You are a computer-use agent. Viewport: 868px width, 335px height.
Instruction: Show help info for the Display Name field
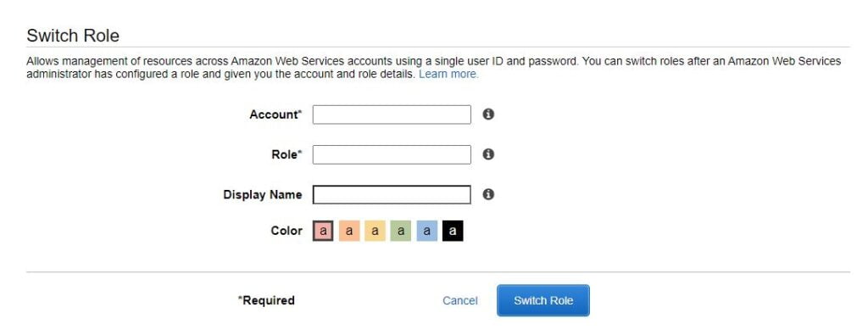pyautogui.click(x=487, y=194)
